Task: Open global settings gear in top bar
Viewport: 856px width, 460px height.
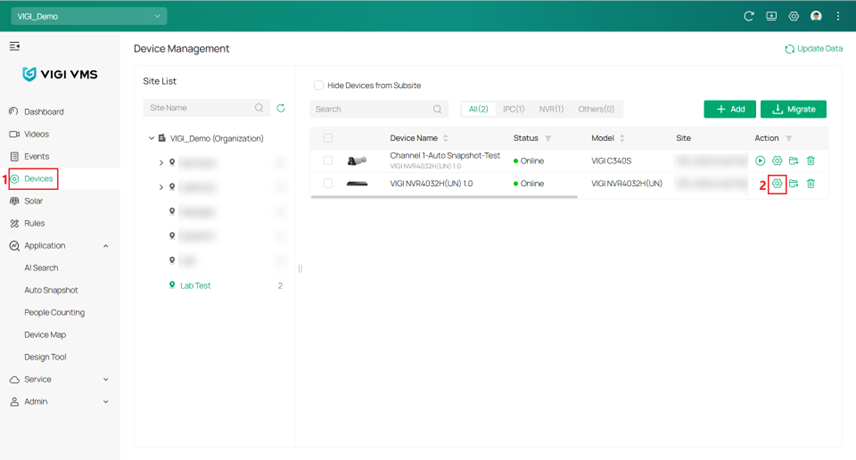Action: [x=794, y=16]
